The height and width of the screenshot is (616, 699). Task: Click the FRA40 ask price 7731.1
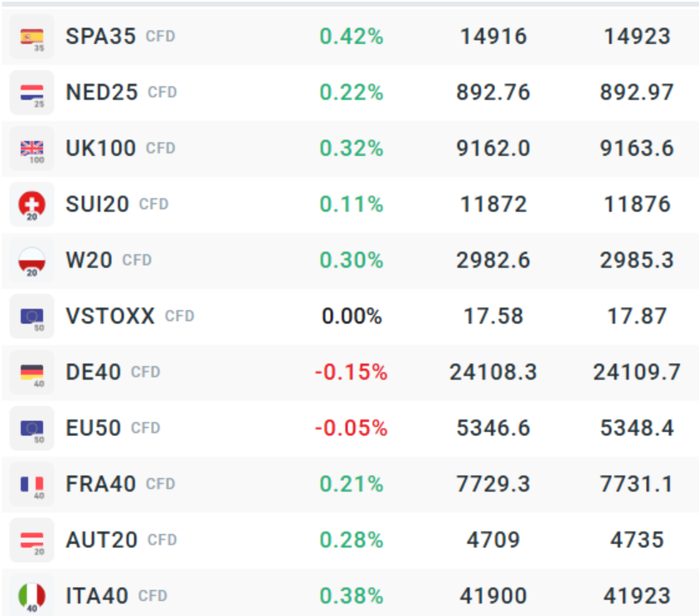[x=637, y=484]
